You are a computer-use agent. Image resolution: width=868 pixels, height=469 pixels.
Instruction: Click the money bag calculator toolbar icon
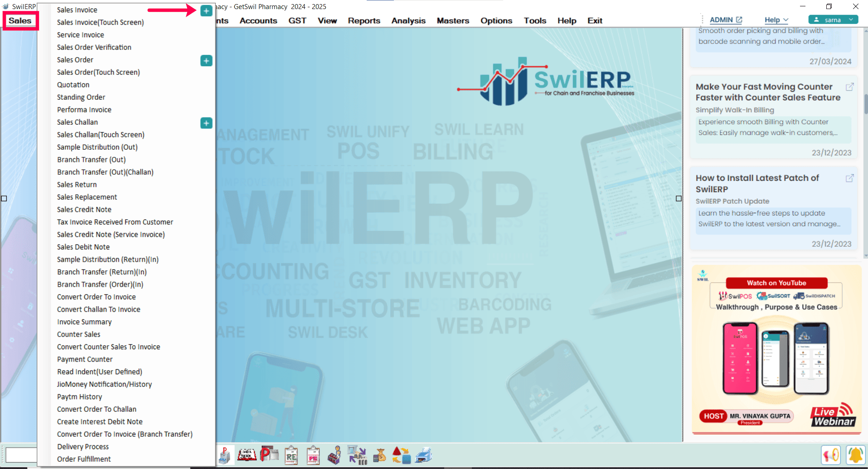[x=379, y=455]
